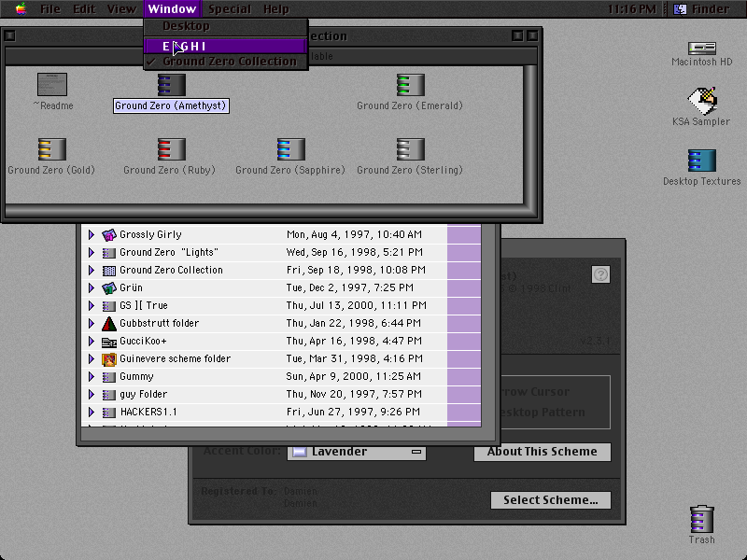Click the KSA Sampler desktop icon
This screenshot has width=747, height=560.
pos(702,100)
